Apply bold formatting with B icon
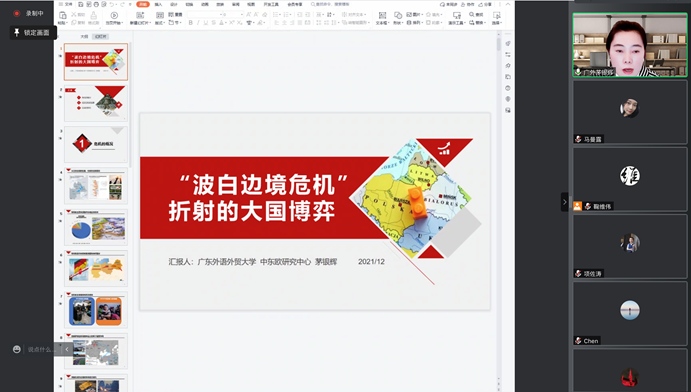This screenshot has height=392, width=691. [x=190, y=22]
